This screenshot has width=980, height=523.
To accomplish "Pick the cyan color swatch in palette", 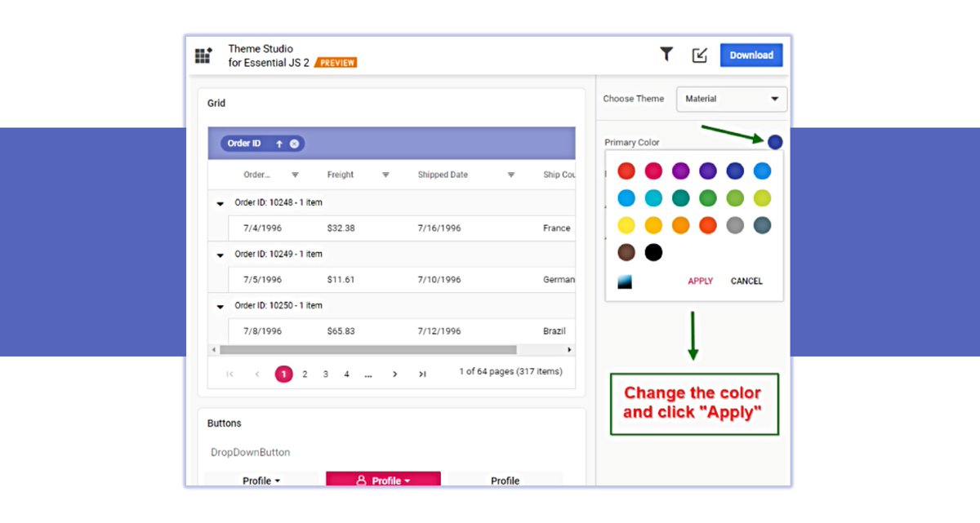I will pyautogui.click(x=653, y=197).
